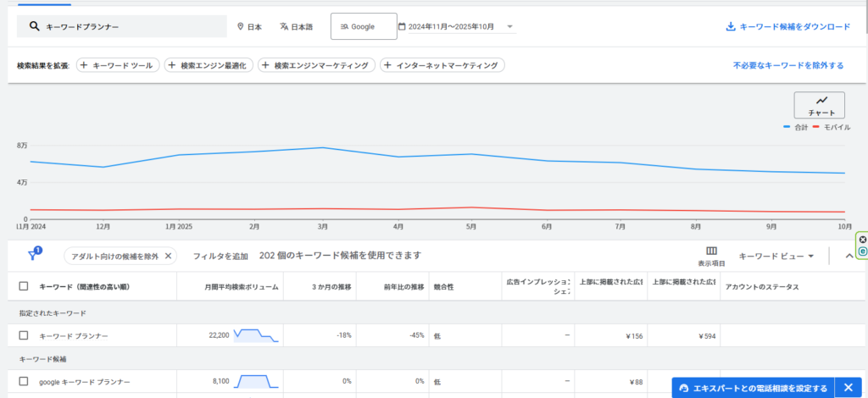Remove the アダルト向けの候補を除外 filter chip
This screenshot has width=868, height=398.
(168, 256)
